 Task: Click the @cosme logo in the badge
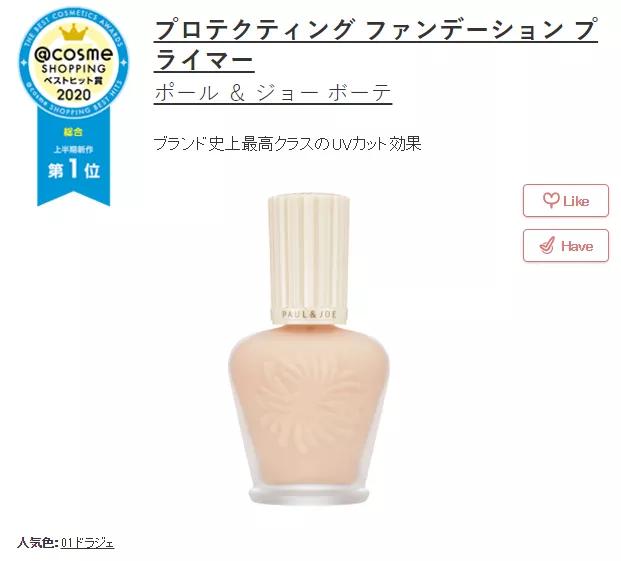tap(73, 54)
